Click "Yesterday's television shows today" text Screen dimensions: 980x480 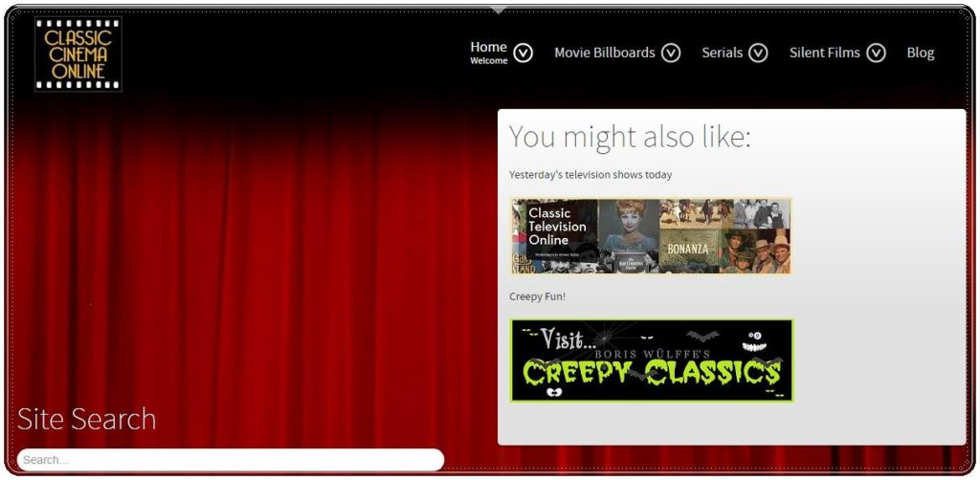pos(590,175)
